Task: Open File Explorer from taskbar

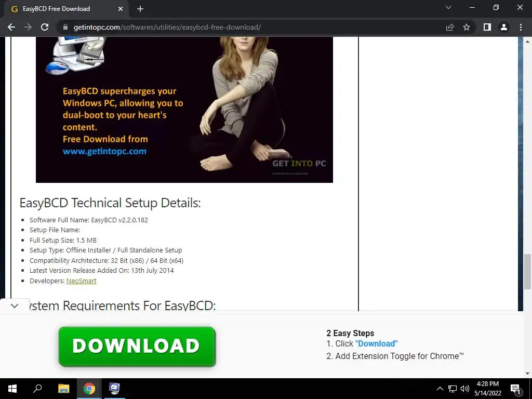Action: [63, 389]
